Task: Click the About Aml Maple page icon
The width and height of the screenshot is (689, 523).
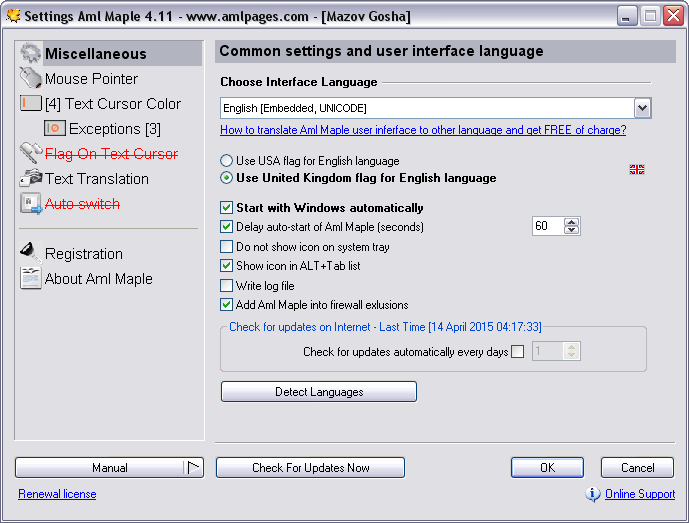Action: click(30, 278)
